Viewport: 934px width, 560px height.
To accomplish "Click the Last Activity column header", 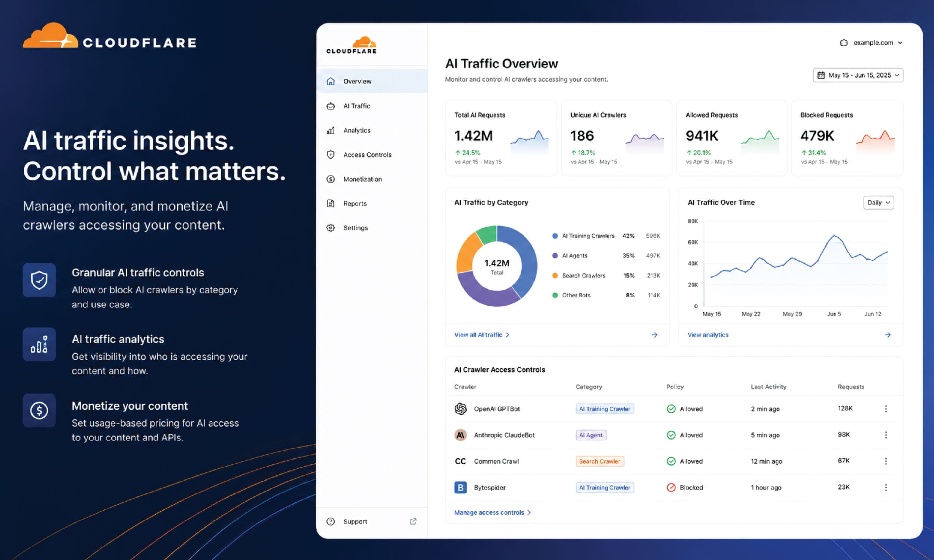I will point(769,387).
